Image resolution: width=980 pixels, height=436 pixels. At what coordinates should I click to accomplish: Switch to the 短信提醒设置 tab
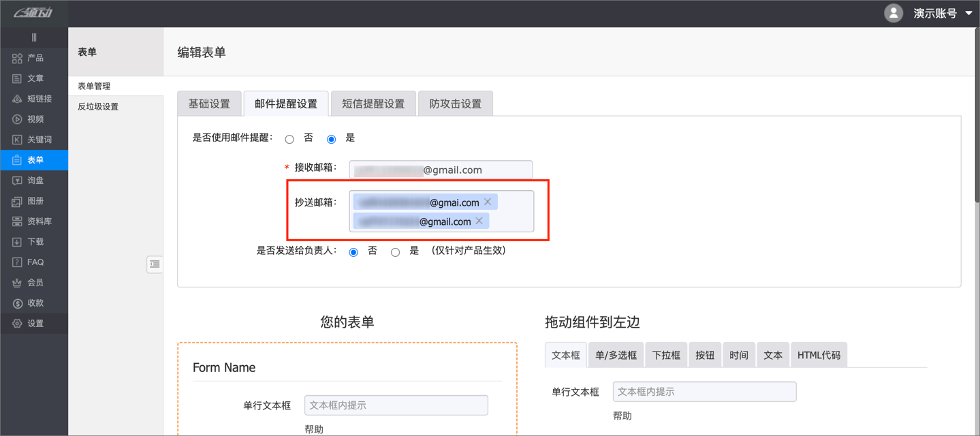[x=373, y=103]
